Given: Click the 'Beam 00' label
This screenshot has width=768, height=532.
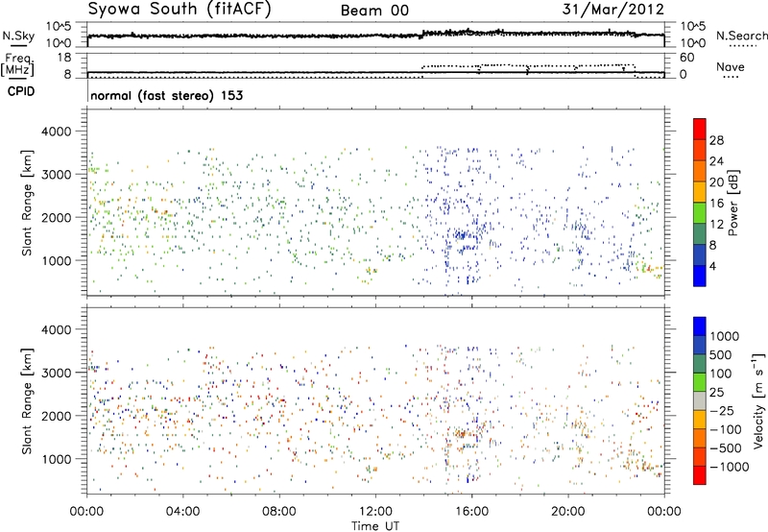Looking at the screenshot, I should [x=374, y=11].
